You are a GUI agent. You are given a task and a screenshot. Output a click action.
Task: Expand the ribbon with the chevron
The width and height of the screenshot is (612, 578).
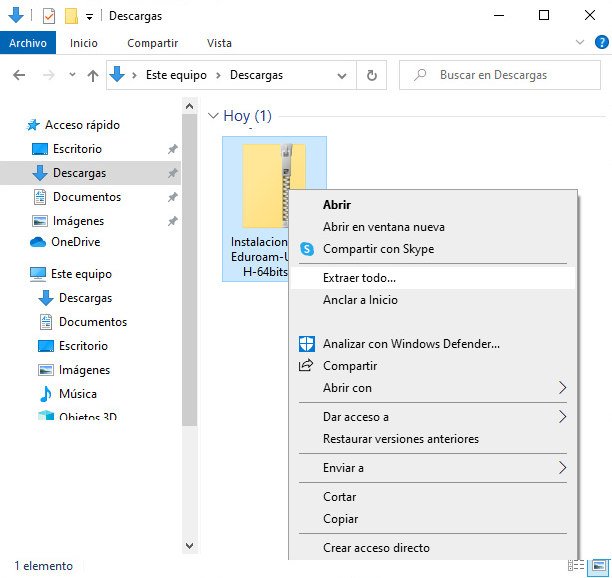pyautogui.click(x=580, y=42)
